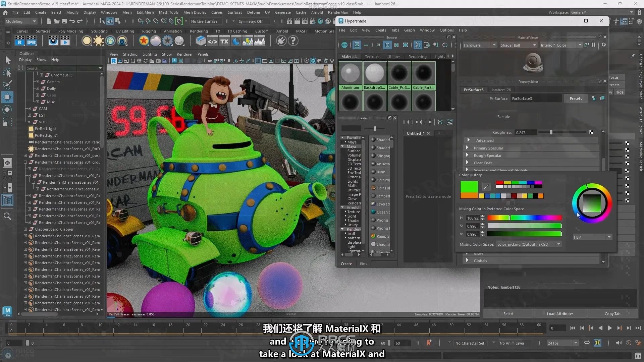Expand Rough Specular section
Viewport: 644px width, 362px height.
[x=467, y=155]
